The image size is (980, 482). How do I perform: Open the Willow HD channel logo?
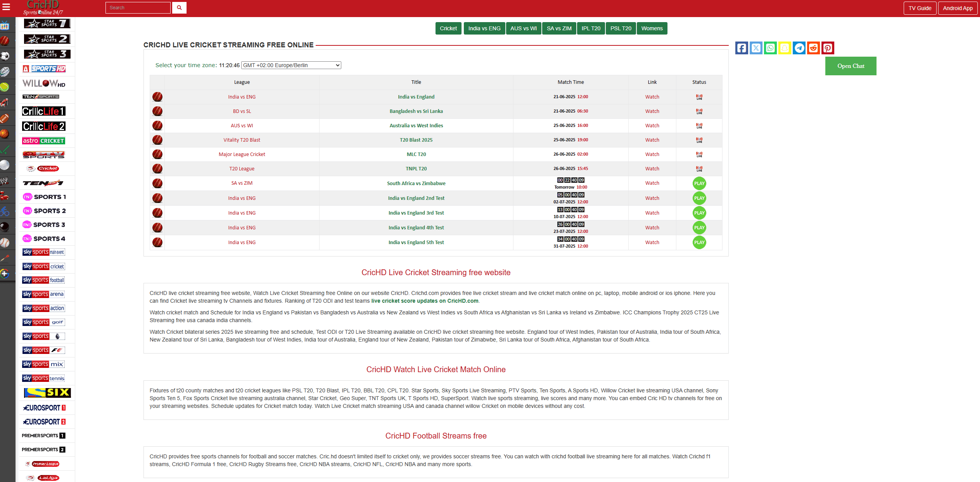(x=44, y=83)
